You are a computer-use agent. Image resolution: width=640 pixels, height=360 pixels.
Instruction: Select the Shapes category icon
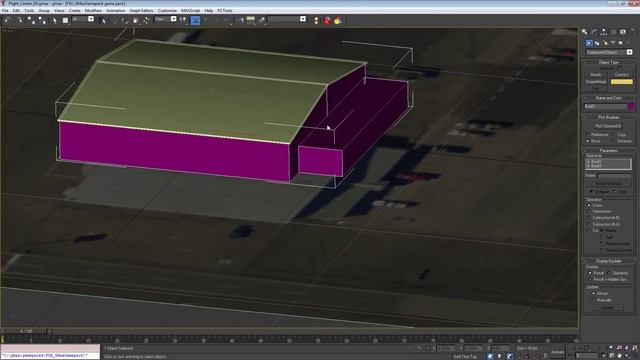[597, 43]
